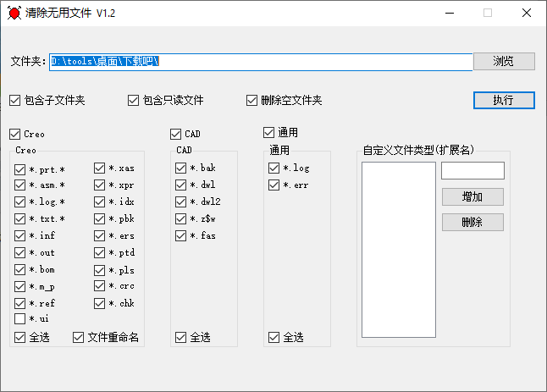Toggle 删除空文件夹 checkbox

pyautogui.click(x=252, y=101)
